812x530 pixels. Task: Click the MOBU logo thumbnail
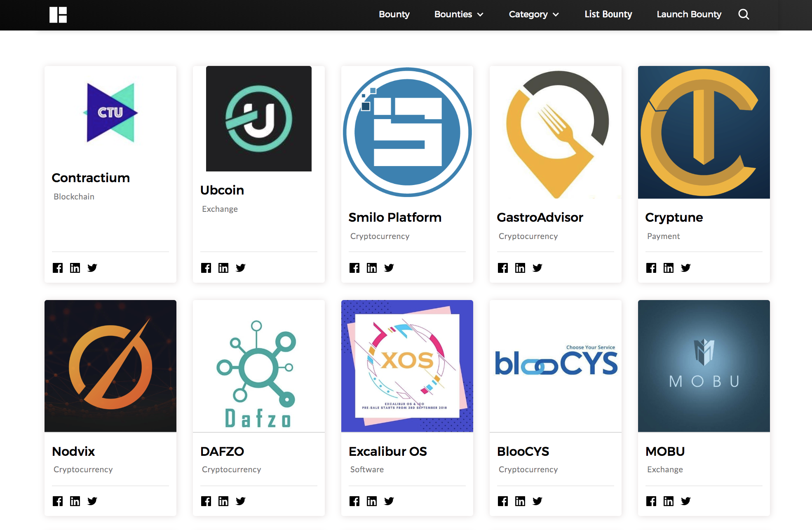pos(703,366)
